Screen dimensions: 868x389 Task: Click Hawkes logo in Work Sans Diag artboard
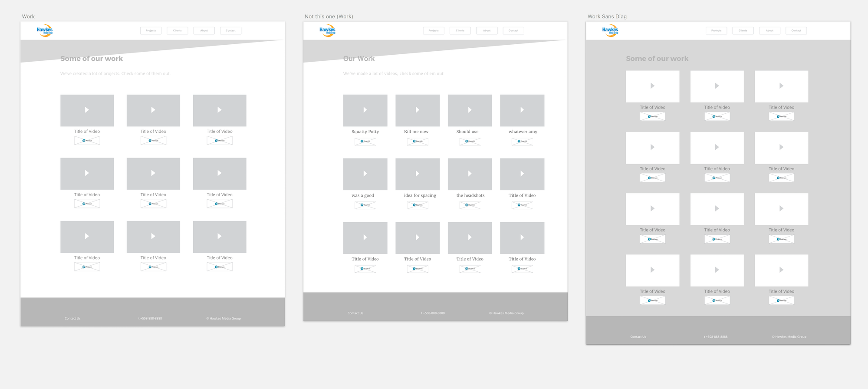tap(610, 31)
